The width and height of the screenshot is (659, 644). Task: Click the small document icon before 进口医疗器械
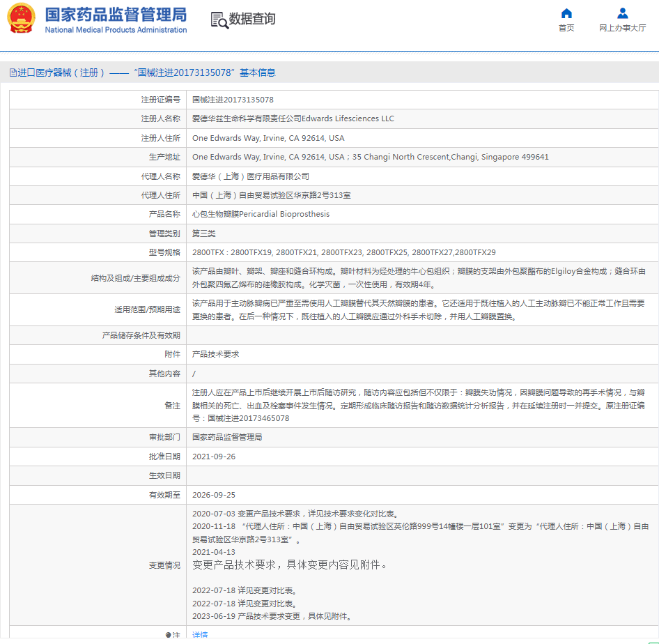point(13,72)
